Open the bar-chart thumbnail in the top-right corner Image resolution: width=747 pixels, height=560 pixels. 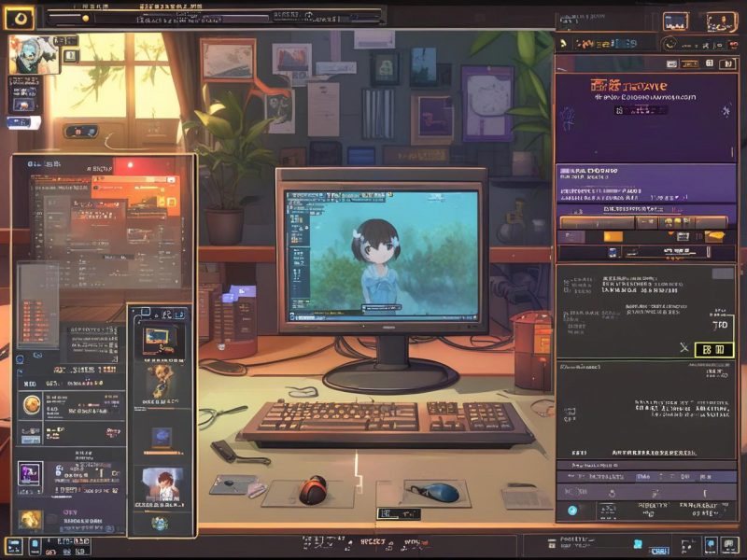click(x=675, y=21)
